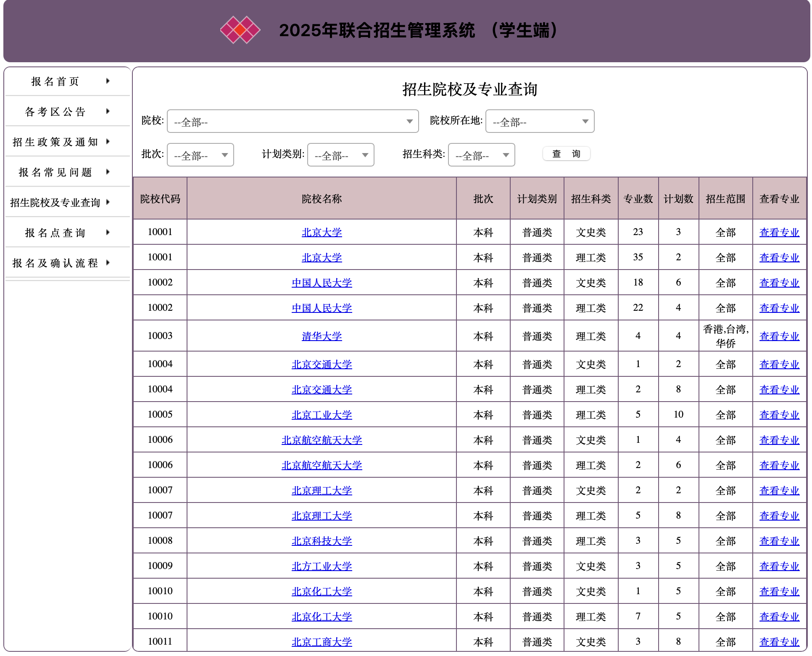Open the 院校所在地 dropdown
812x656 pixels.
pyautogui.click(x=540, y=121)
